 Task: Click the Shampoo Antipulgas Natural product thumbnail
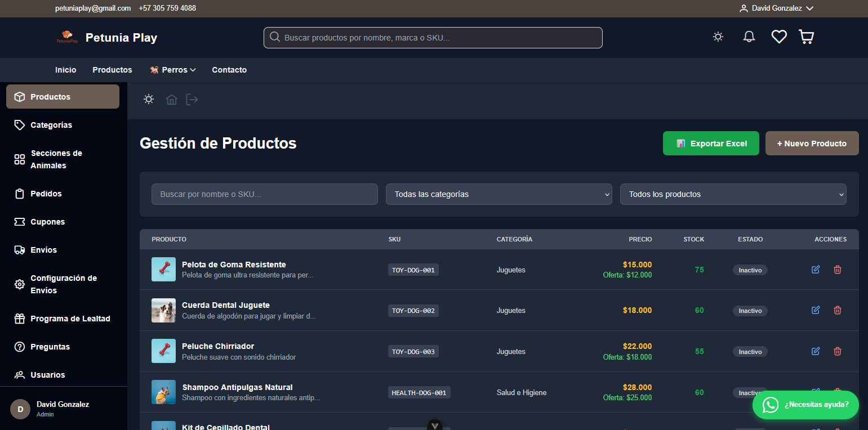(x=163, y=392)
